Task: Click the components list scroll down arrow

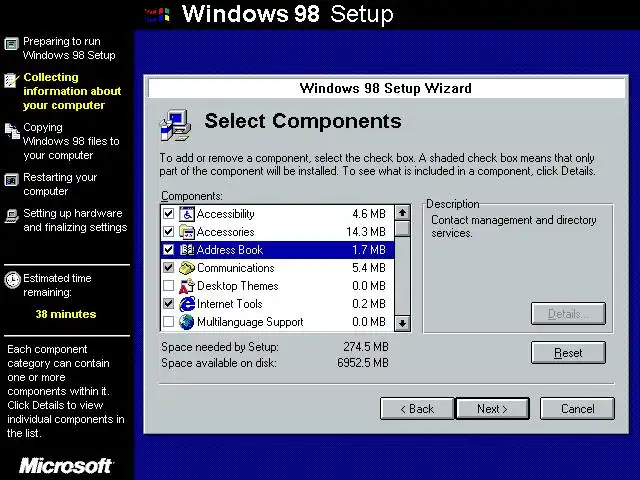Action: (402, 323)
